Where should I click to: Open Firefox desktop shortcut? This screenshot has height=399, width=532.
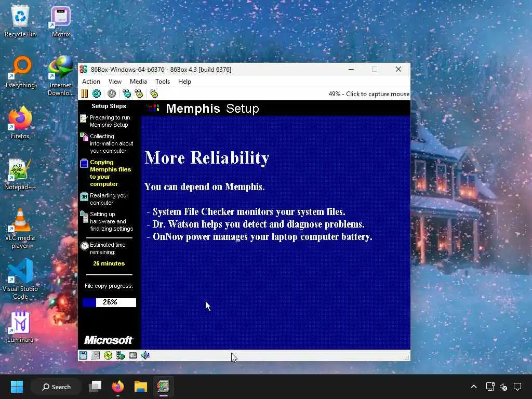[20, 123]
